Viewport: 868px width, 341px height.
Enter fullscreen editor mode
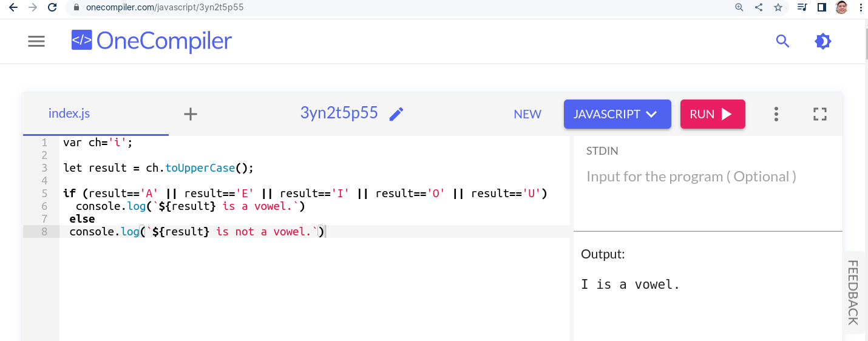pos(820,114)
